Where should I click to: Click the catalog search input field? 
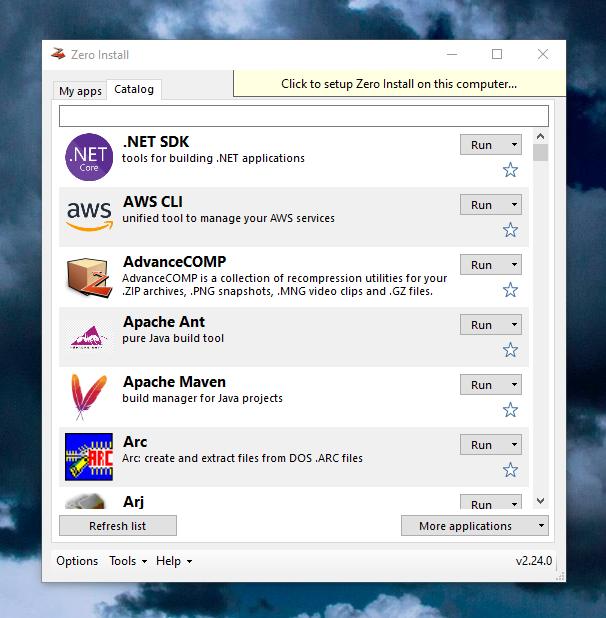[x=304, y=116]
